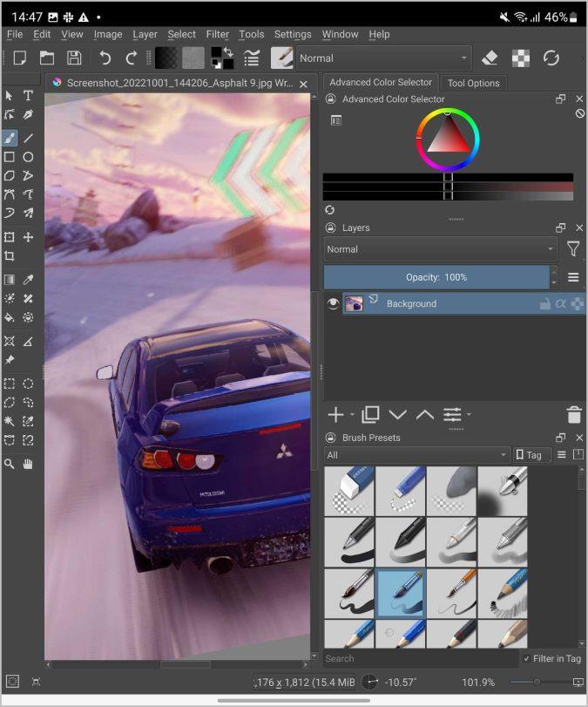Select the Line tool
588x707 pixels.
click(x=28, y=138)
